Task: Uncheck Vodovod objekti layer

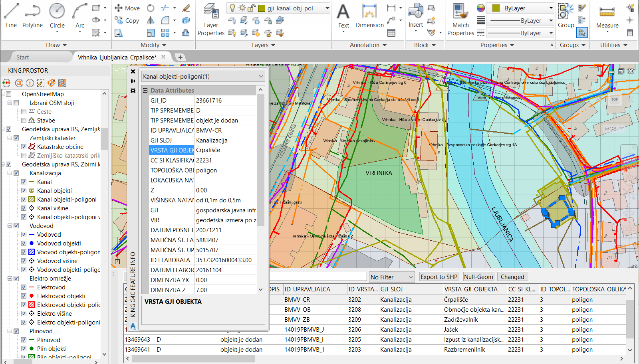Action: (24, 243)
